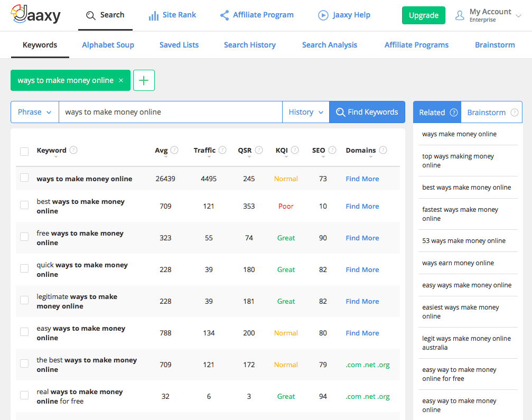This screenshot has height=420, width=532.
Task: Select related keyword 'ways earn money online'
Action: 458,263
